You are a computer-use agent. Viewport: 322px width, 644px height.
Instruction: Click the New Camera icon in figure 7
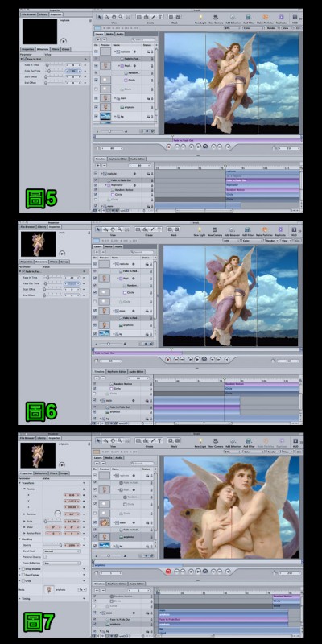[x=214, y=441]
